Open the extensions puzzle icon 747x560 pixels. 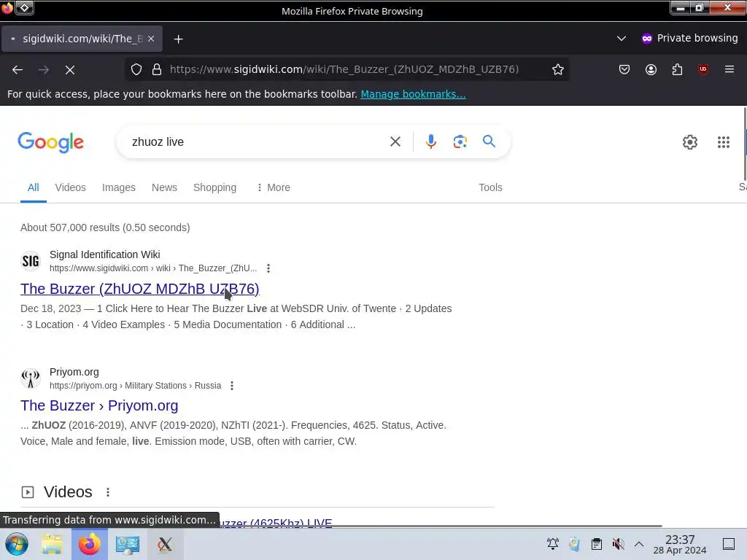[677, 69]
